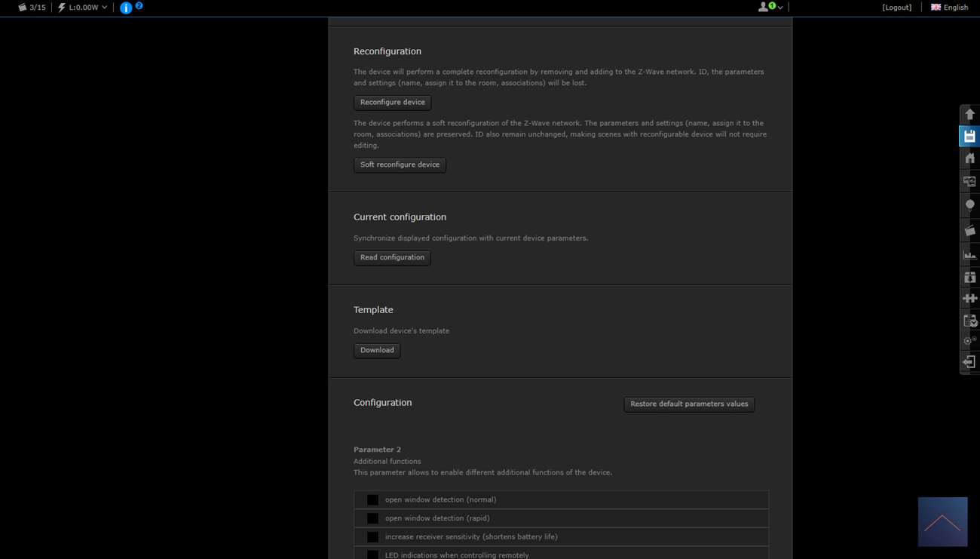
Task: Save changes with the floppy disk icon
Action: click(969, 137)
